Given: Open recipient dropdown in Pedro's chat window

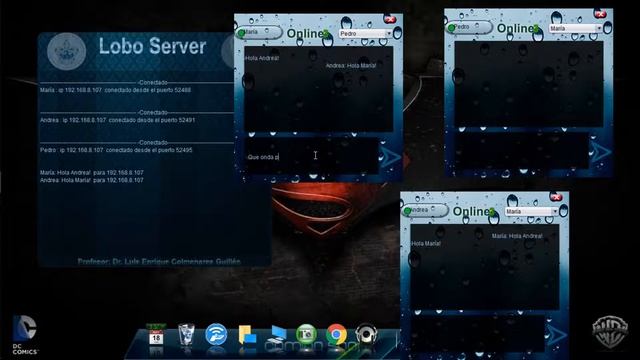Looking at the screenshot, I should pos(576,28).
